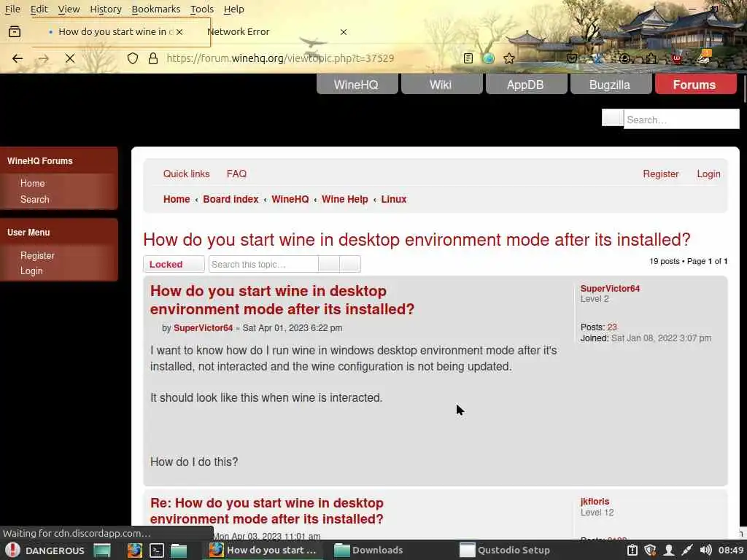Open the tracking protection shield icon

point(133,58)
